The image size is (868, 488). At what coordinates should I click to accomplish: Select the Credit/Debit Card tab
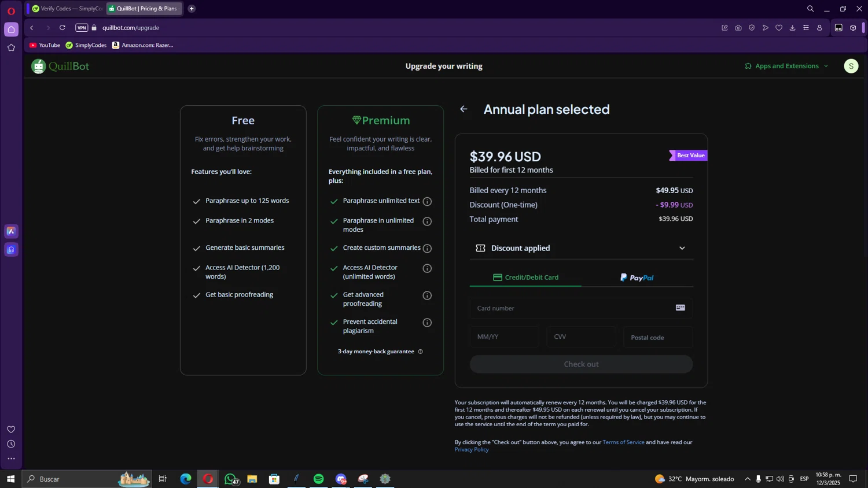tap(525, 278)
